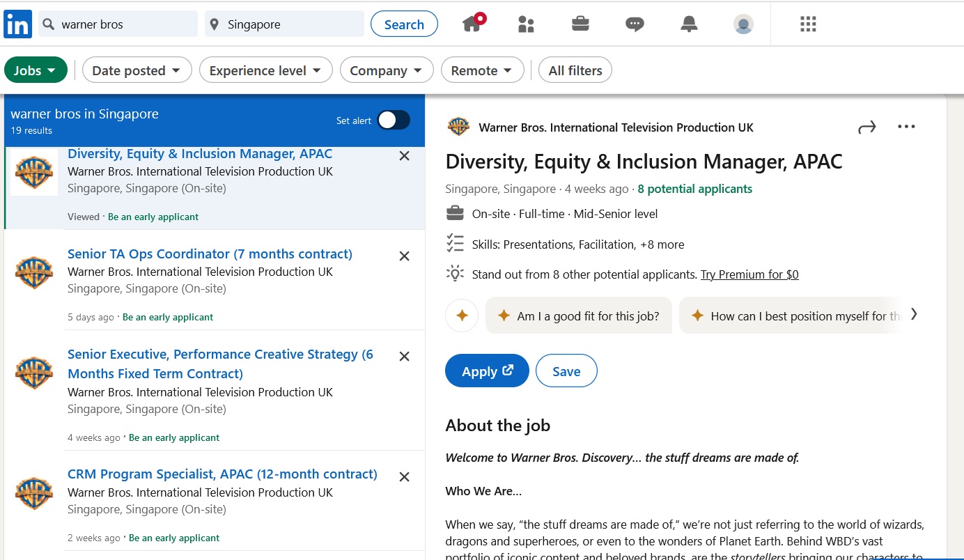The width and height of the screenshot is (964, 560).
Task: Open the Messaging chat bubble icon
Action: [x=635, y=25]
